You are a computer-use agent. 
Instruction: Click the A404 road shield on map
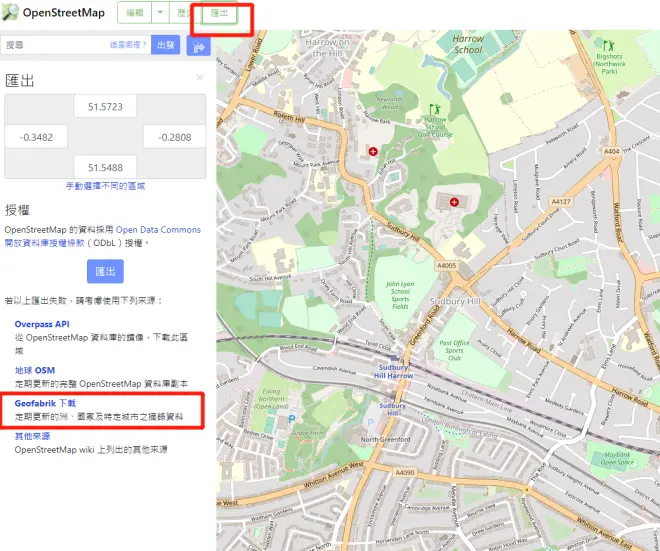(x=611, y=151)
